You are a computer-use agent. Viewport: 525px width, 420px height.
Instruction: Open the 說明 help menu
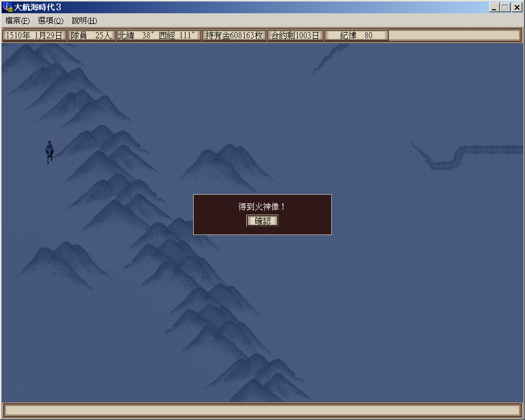click(x=84, y=21)
